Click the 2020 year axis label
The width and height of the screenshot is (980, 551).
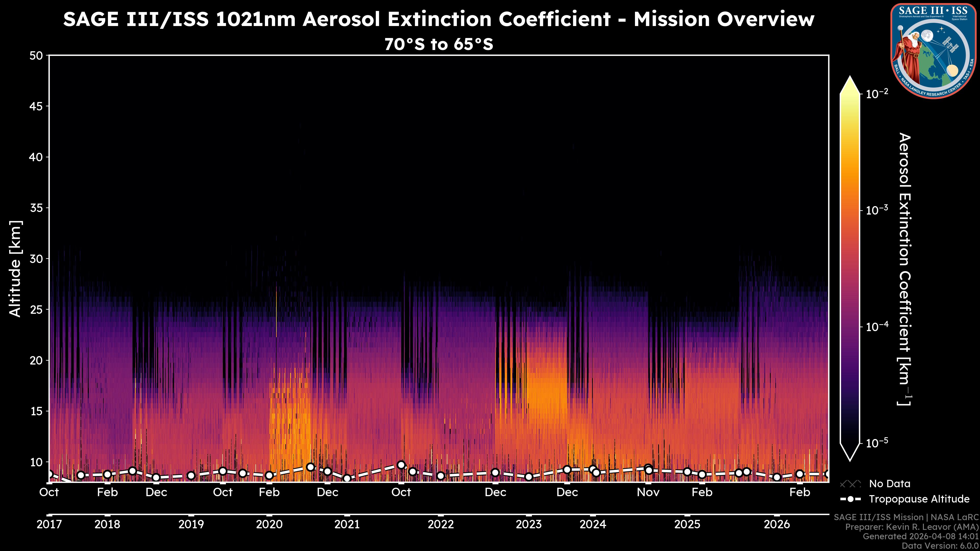pyautogui.click(x=269, y=524)
